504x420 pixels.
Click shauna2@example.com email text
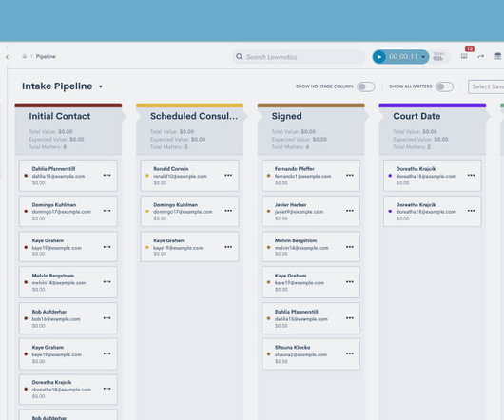click(300, 354)
